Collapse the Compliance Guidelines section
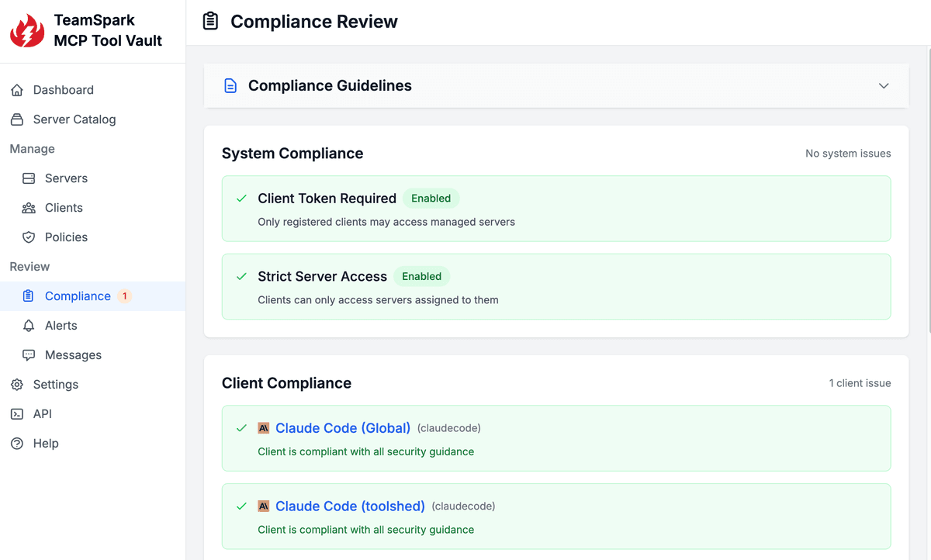The width and height of the screenshot is (931, 560). point(884,85)
